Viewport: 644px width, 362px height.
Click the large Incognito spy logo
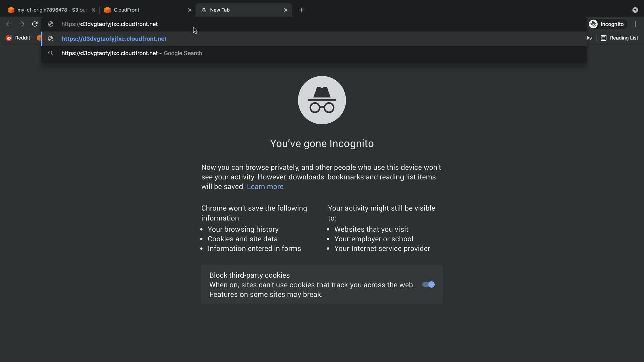[322, 100]
